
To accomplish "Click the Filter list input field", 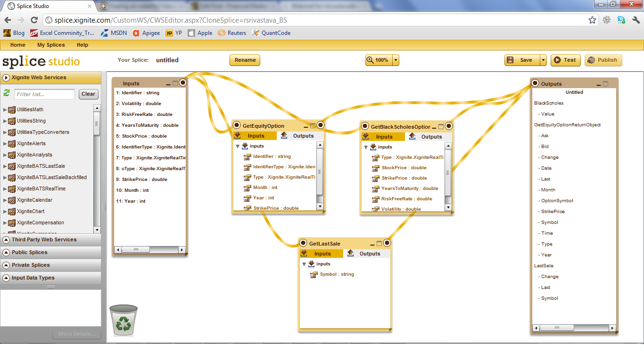I will tap(44, 94).
